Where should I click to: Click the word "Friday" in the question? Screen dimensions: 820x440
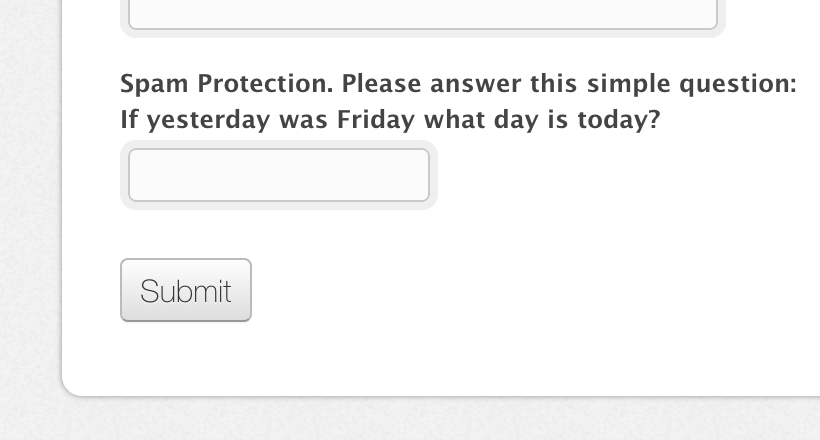(x=376, y=121)
